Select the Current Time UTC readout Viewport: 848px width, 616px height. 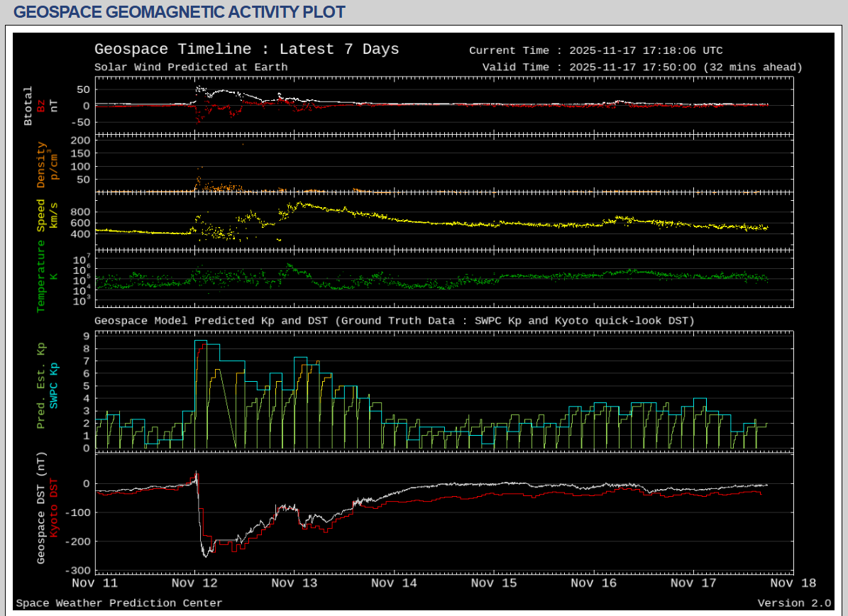pyautogui.click(x=595, y=50)
